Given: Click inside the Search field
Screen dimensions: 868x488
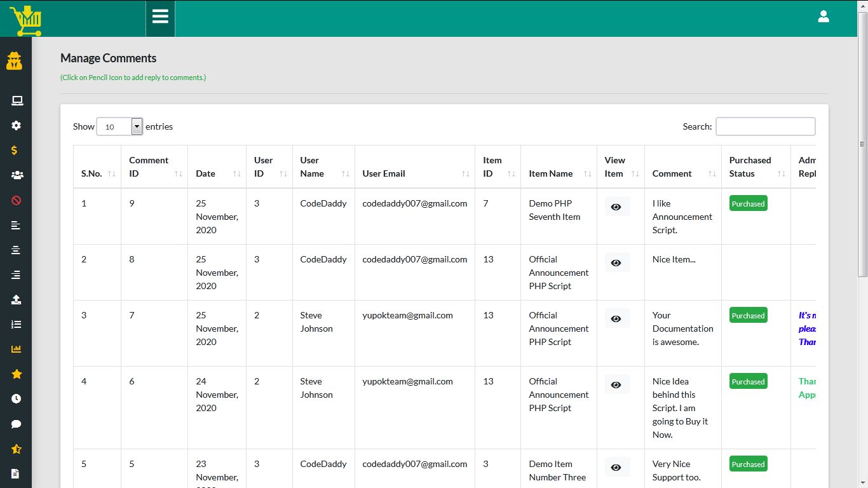Looking at the screenshot, I should pos(765,126).
